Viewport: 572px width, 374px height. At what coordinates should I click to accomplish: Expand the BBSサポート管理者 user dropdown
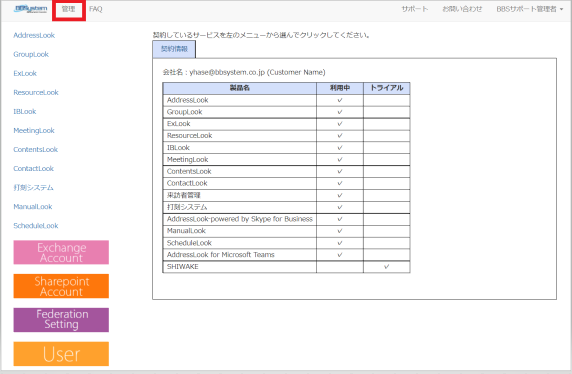coord(530,9)
